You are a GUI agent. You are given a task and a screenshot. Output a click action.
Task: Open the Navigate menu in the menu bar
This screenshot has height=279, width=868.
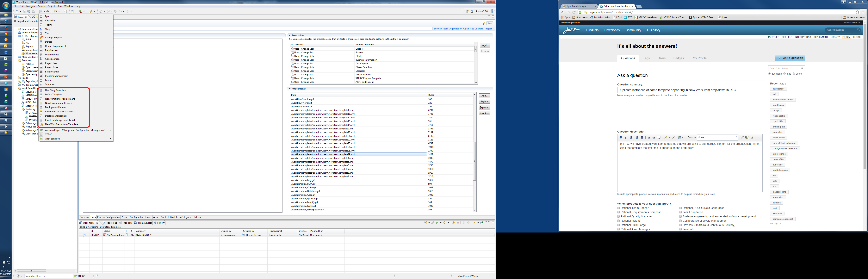[x=31, y=6]
